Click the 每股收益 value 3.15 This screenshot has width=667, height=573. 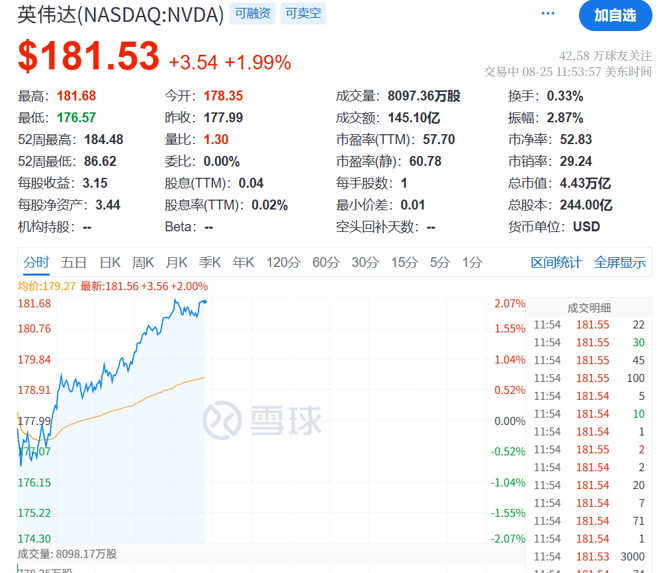(95, 183)
